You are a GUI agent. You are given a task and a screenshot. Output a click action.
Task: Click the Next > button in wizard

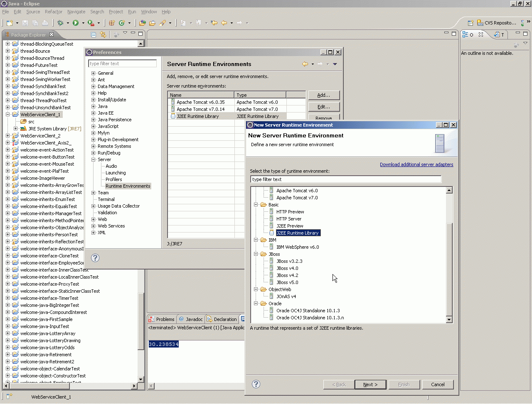coord(370,384)
